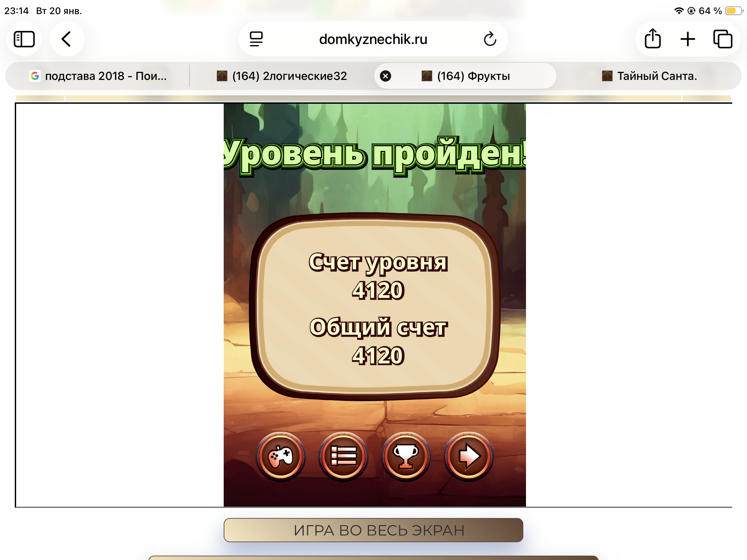Open the Тайный Санта tab
The height and width of the screenshot is (560, 747).
[650, 76]
